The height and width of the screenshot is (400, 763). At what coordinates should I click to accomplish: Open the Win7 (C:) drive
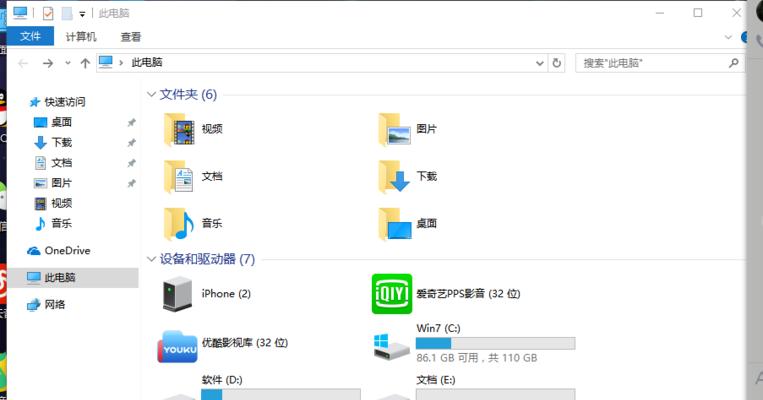tap(474, 345)
